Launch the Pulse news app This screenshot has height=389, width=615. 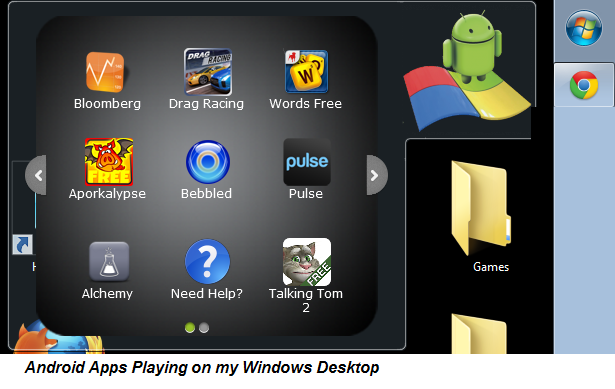(x=307, y=162)
